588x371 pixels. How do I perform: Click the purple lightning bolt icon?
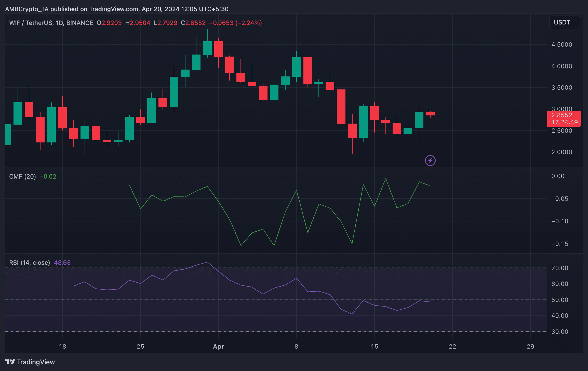430,161
